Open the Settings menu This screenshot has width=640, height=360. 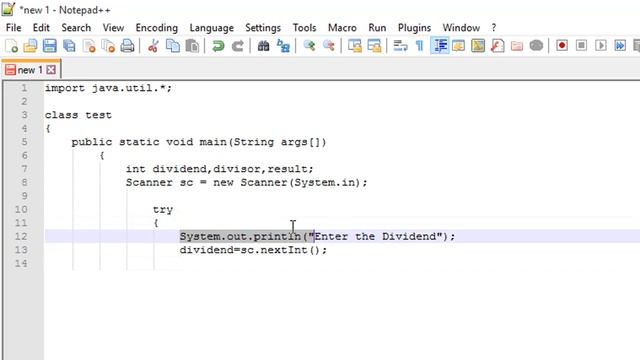(x=263, y=28)
